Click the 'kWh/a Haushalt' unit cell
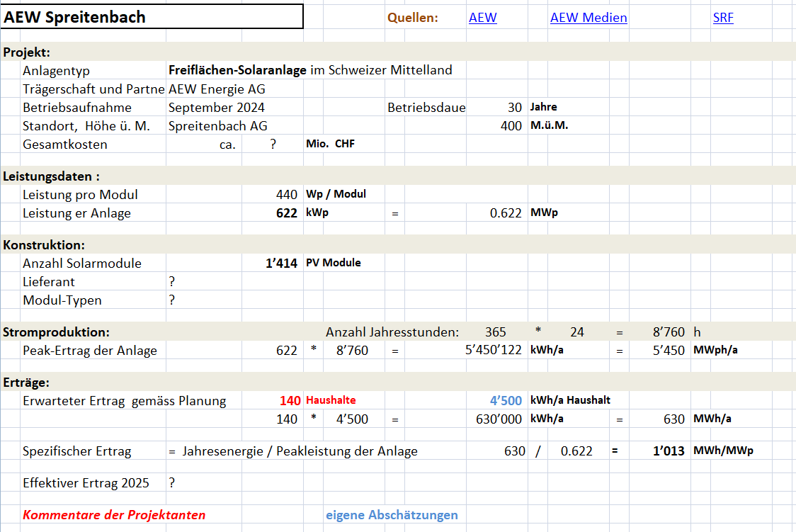This screenshot has width=796, height=532. [x=570, y=400]
